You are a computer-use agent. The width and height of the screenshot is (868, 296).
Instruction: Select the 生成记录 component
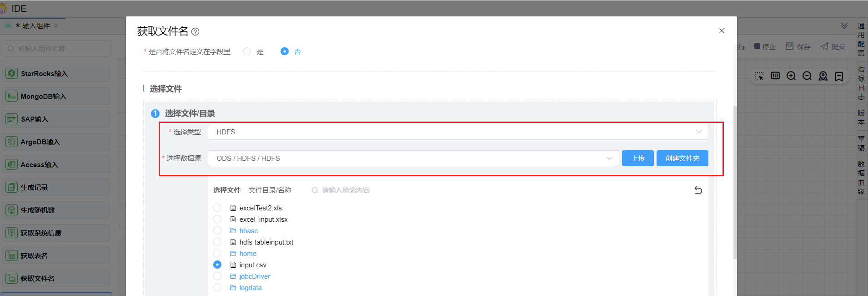coord(56,188)
